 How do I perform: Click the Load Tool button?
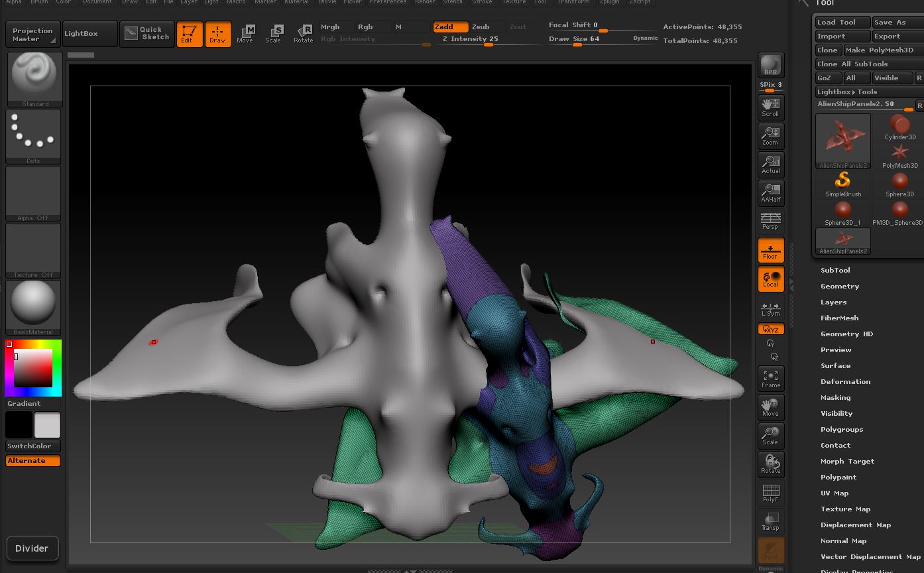click(842, 22)
